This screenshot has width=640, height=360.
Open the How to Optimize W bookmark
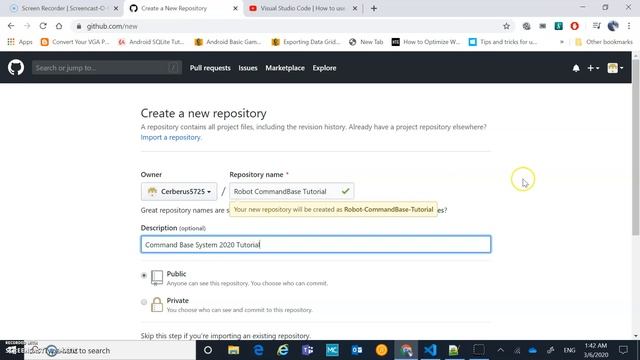point(426,42)
